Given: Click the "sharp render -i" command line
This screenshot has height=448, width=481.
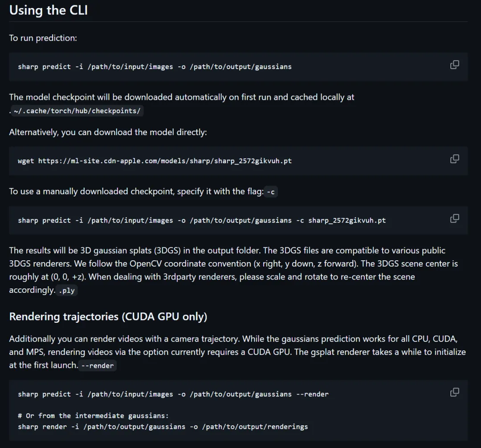Looking at the screenshot, I should [x=163, y=427].
